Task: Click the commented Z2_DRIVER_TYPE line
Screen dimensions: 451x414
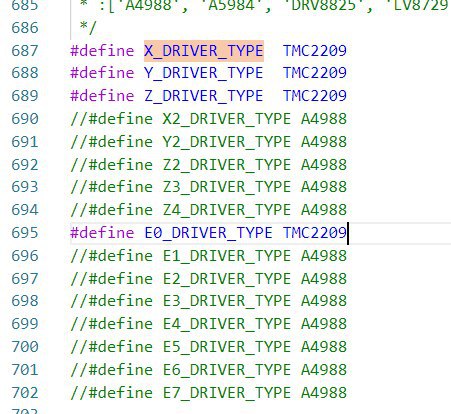Action: [209, 165]
